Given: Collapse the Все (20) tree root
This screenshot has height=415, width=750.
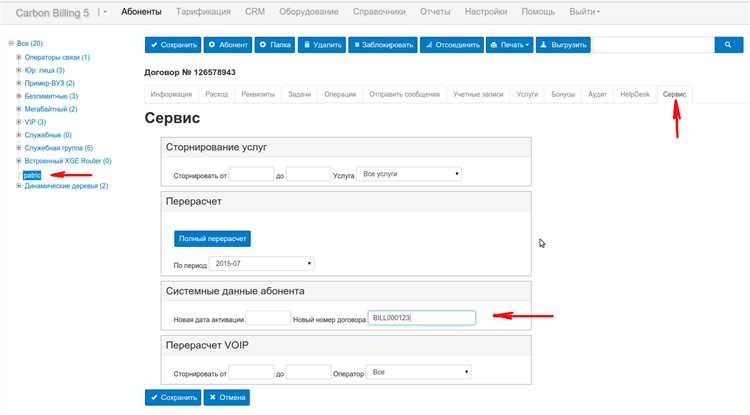Looking at the screenshot, I should [x=11, y=44].
